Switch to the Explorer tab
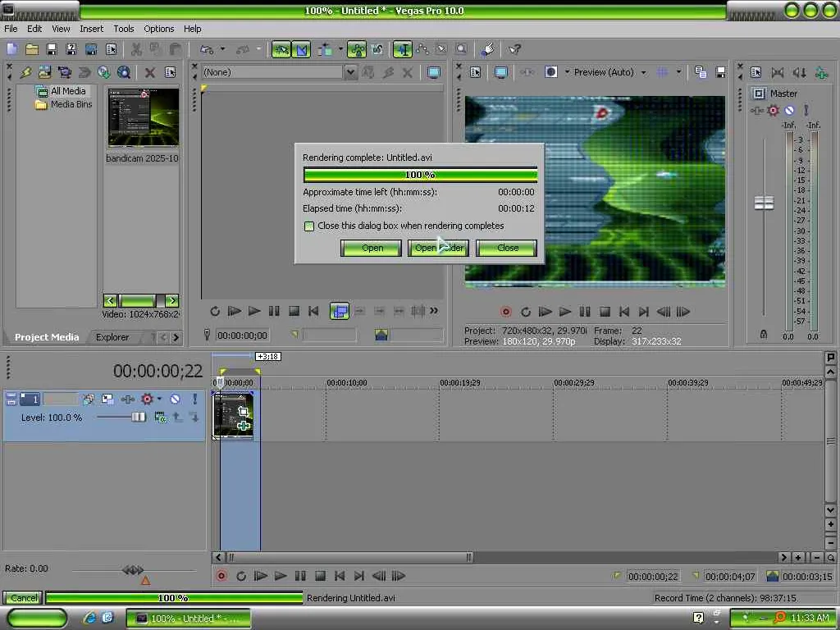This screenshot has width=840, height=630. click(x=112, y=337)
